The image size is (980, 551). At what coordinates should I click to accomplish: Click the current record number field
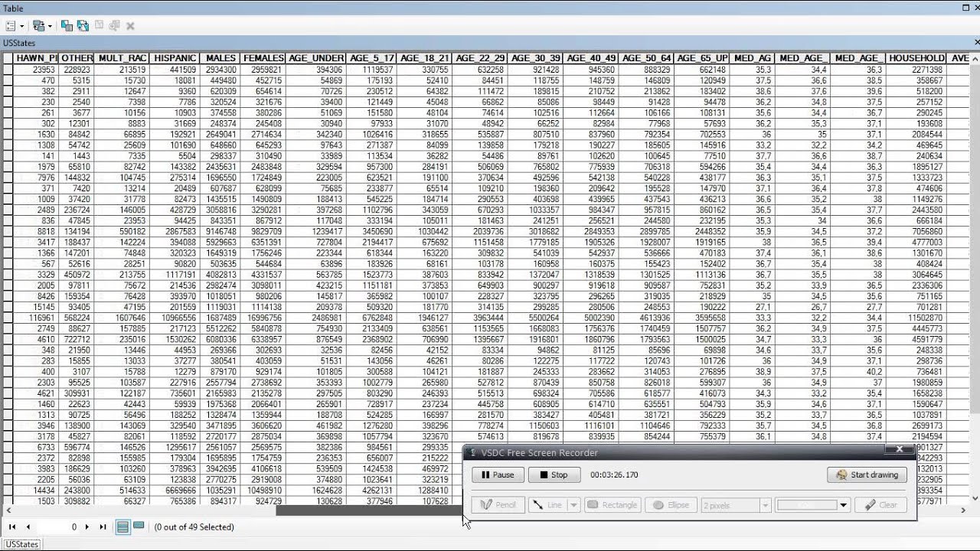57,527
